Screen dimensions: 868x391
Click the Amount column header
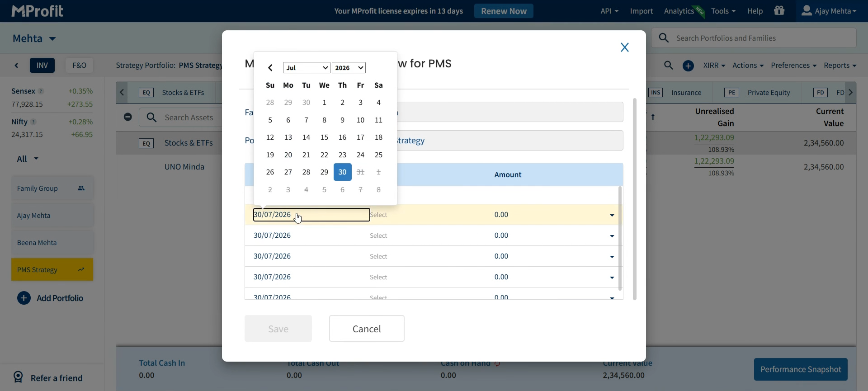point(508,175)
